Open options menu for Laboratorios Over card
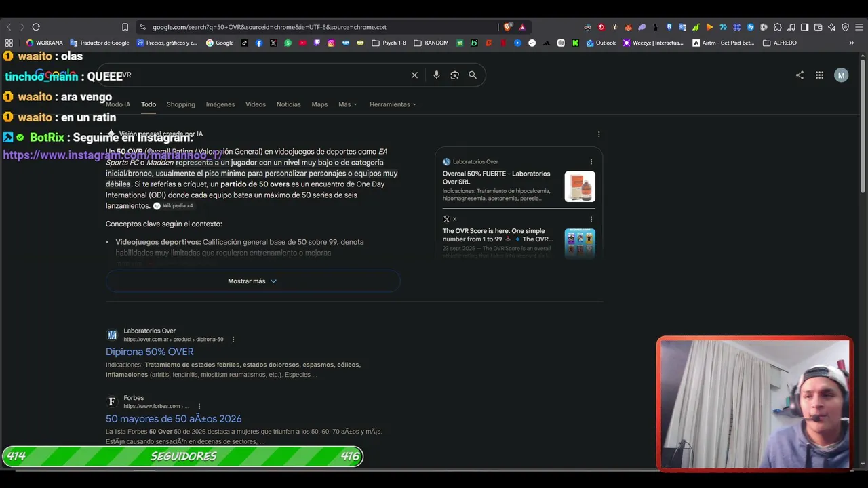Screen dimensions: 868x488 click(x=591, y=162)
